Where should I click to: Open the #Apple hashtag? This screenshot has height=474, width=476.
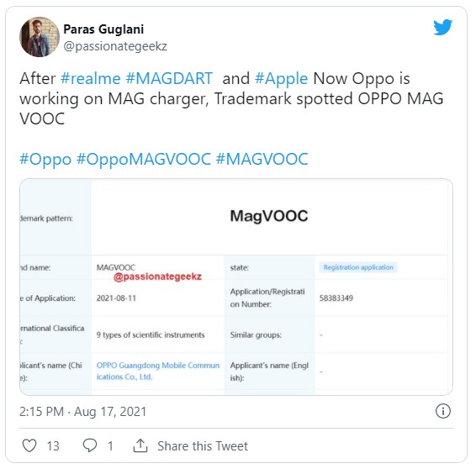282,79
